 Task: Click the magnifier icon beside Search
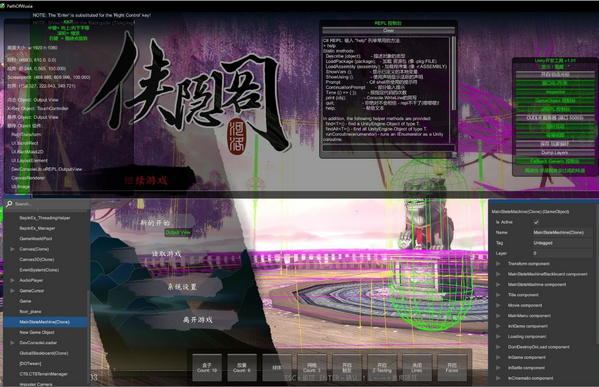point(9,204)
